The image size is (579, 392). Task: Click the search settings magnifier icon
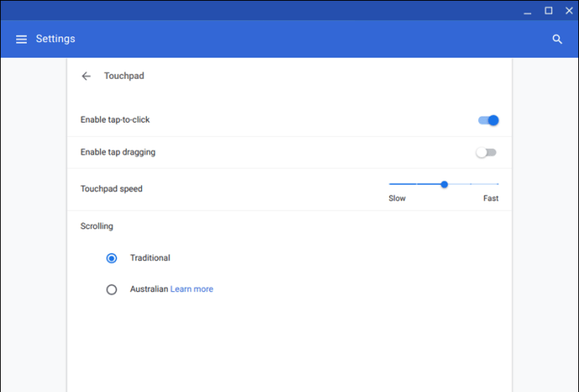pos(557,39)
